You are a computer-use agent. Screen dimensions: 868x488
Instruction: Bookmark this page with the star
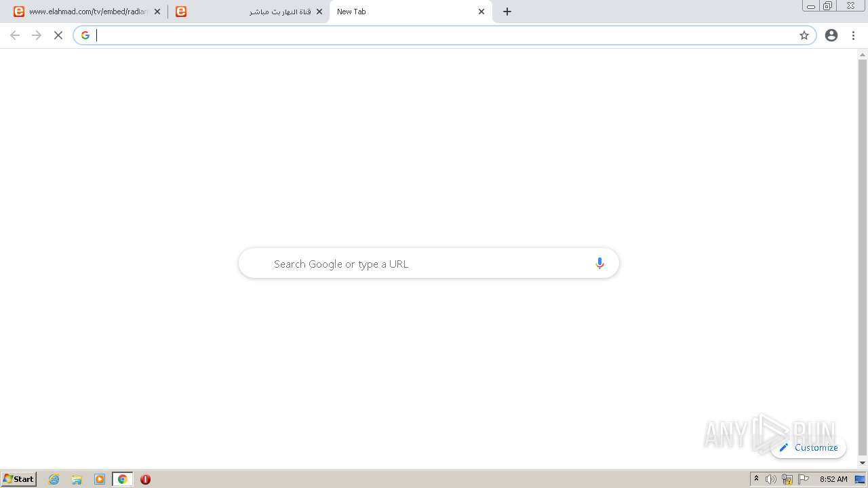[804, 35]
